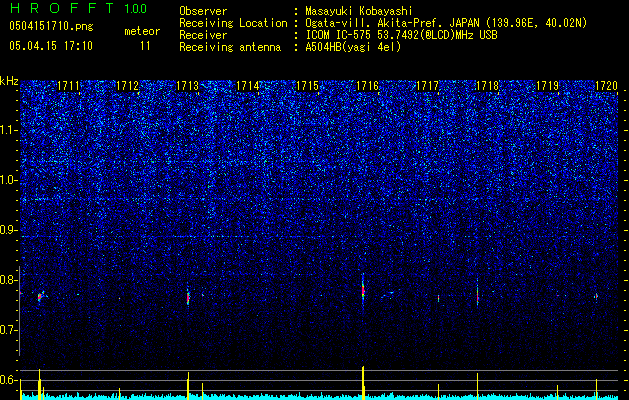Viewport: 629px width, 400px height.
Task: Select filename 0504151710.png
Action: [51, 26]
